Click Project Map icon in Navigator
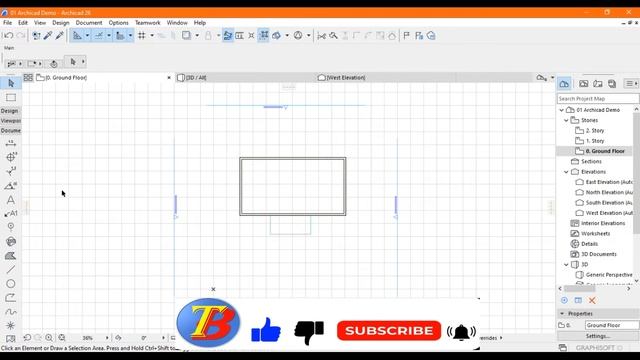Image resolution: width=640 pixels, height=360 pixels. pyautogui.click(x=564, y=84)
